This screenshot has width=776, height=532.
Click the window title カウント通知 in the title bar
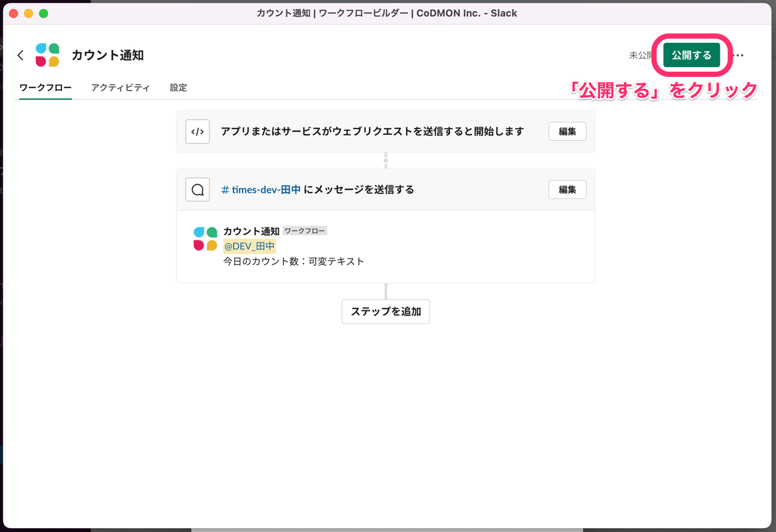tap(284, 13)
